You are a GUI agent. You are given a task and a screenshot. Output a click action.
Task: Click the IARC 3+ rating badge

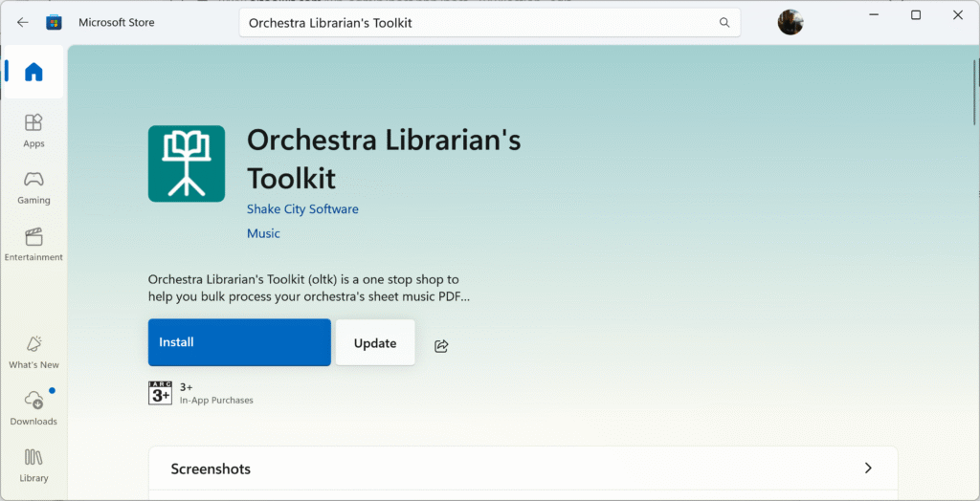coord(160,393)
